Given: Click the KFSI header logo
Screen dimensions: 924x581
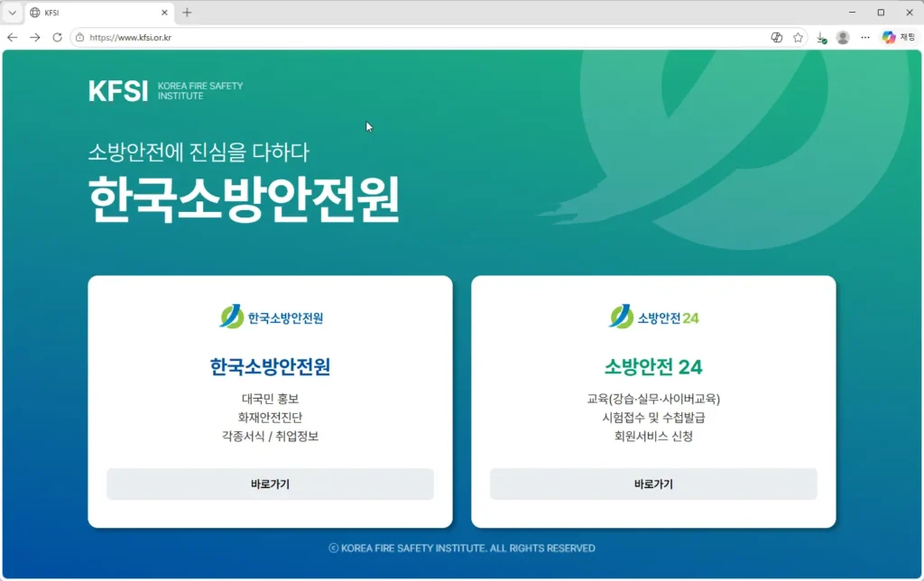Looking at the screenshot, I should (166, 91).
